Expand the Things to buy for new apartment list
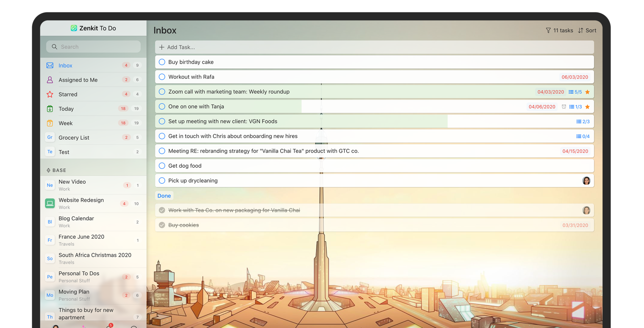Viewport: 644px width, 328px height. click(x=86, y=313)
